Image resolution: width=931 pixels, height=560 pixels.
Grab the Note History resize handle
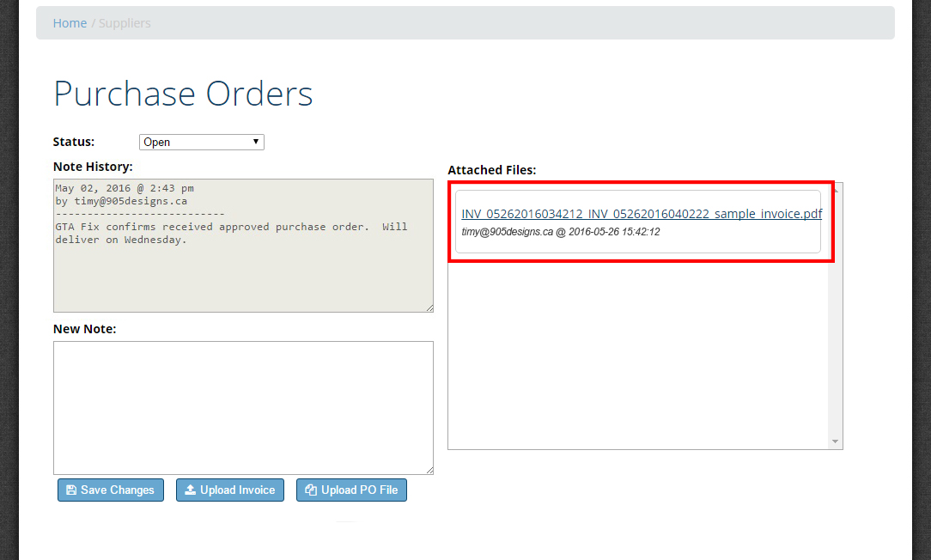(429, 307)
